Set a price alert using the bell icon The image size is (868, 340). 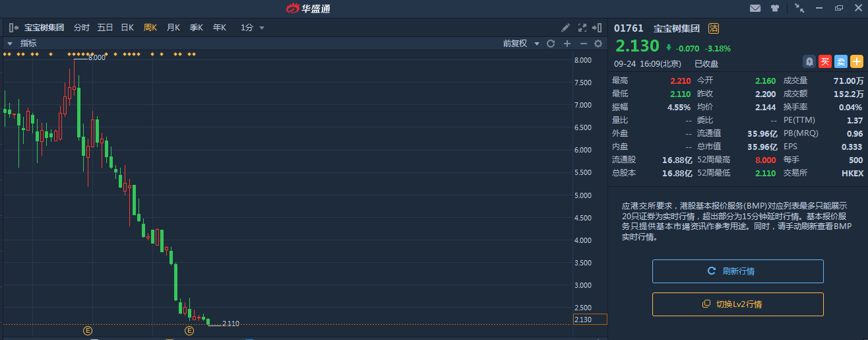point(809,61)
